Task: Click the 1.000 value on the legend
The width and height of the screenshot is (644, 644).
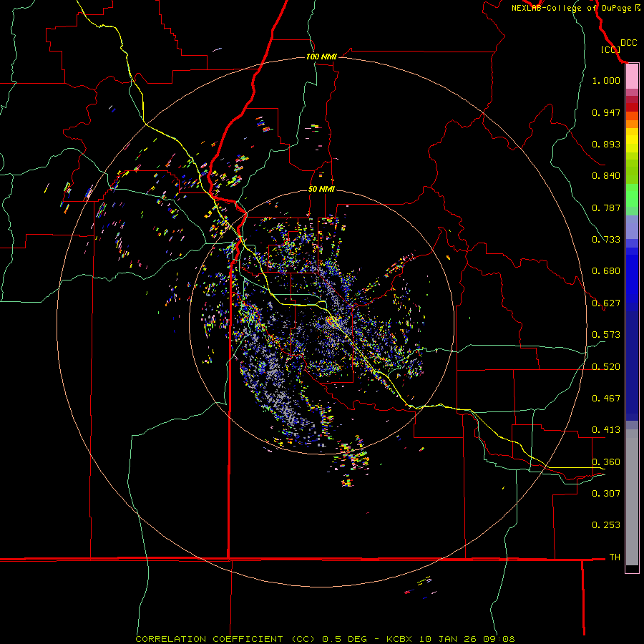Action: (606, 80)
